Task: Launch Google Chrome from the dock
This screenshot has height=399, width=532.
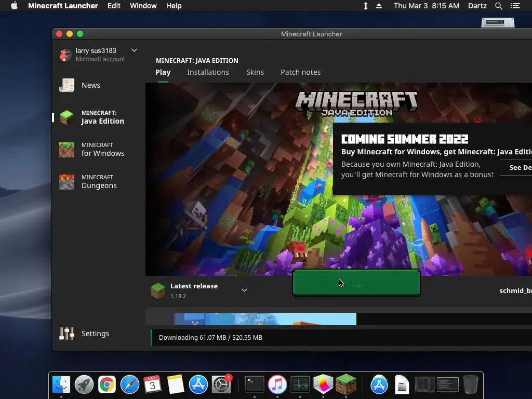Action: coord(107,384)
